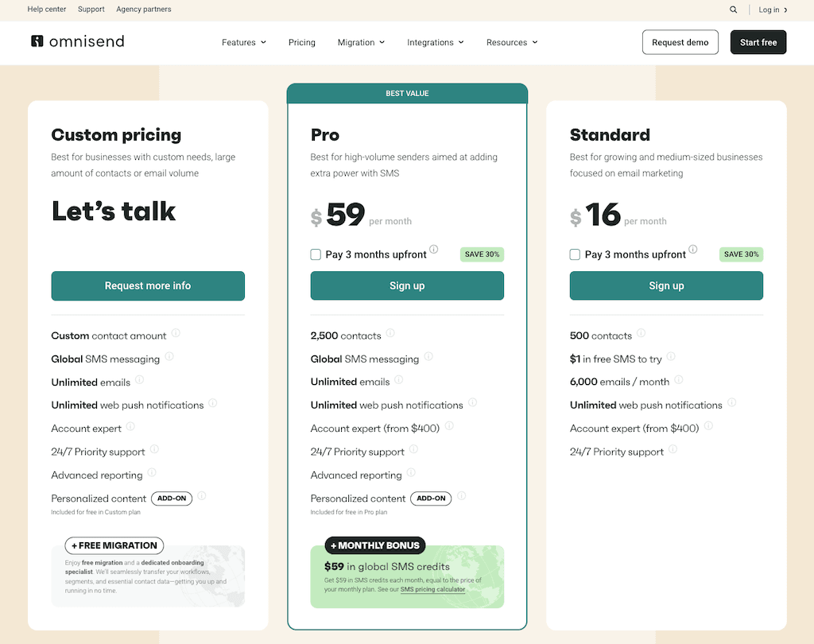The width and height of the screenshot is (814, 644).
Task: Click the search icon in the top bar
Action: 733,10
